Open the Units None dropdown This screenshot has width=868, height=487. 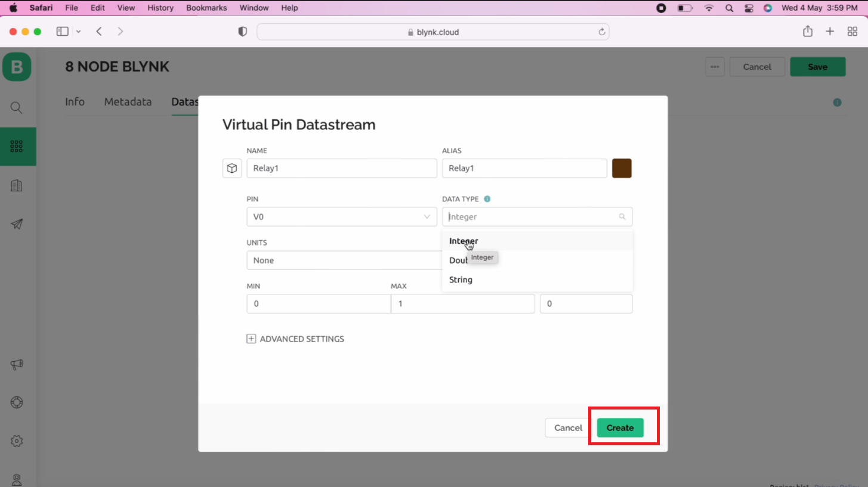pyautogui.click(x=344, y=260)
